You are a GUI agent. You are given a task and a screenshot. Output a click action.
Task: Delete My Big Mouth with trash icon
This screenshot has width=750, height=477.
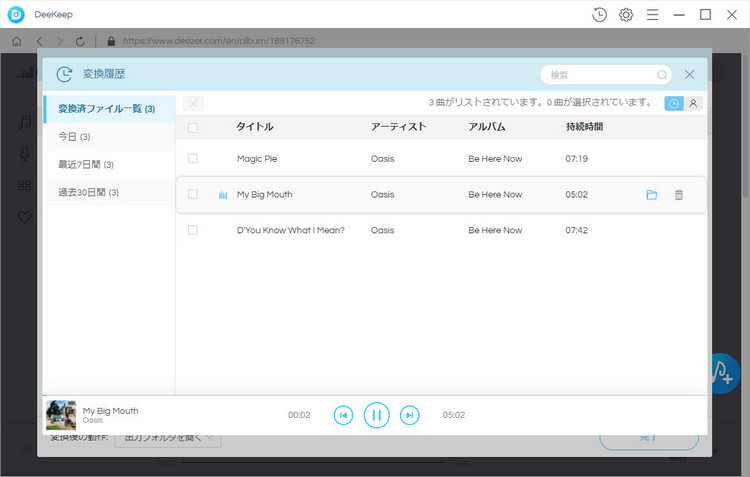point(679,195)
